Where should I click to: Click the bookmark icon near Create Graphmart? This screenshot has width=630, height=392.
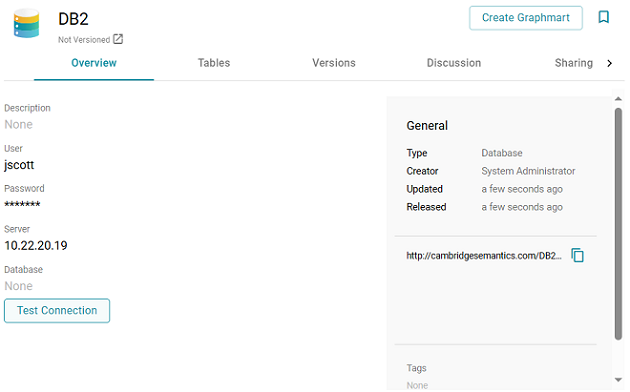pyautogui.click(x=603, y=17)
